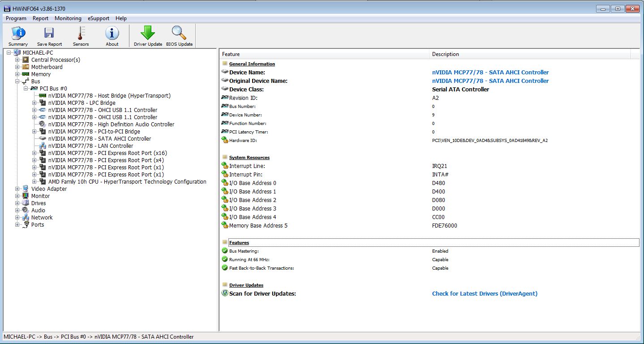Click the Central Processor(s) chip icon

26,60
